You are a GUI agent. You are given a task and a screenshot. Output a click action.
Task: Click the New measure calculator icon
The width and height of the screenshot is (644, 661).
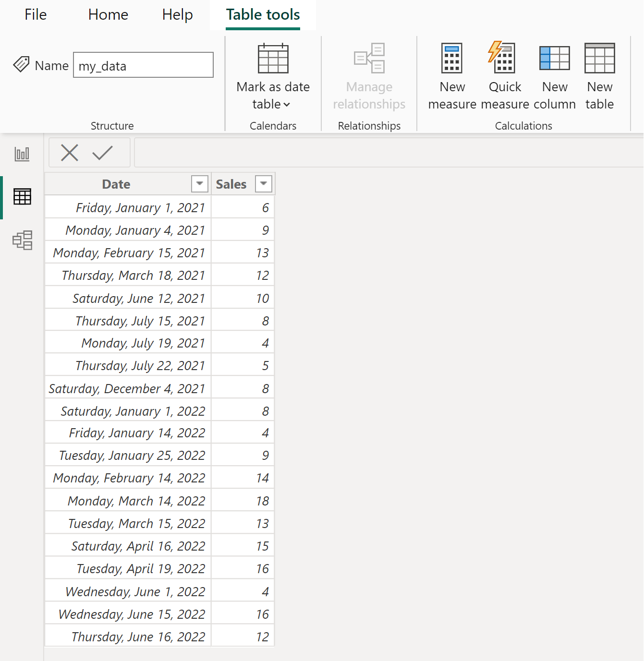coord(452,59)
